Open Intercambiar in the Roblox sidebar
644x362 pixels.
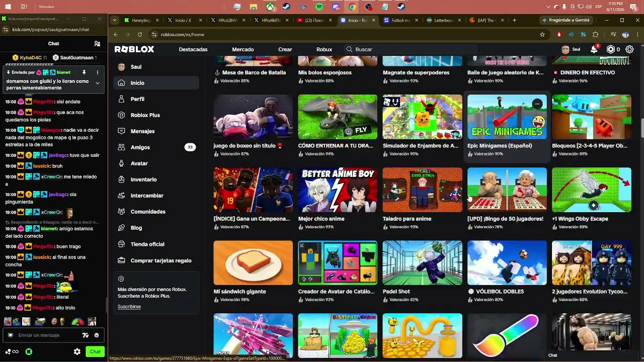(x=156, y=196)
